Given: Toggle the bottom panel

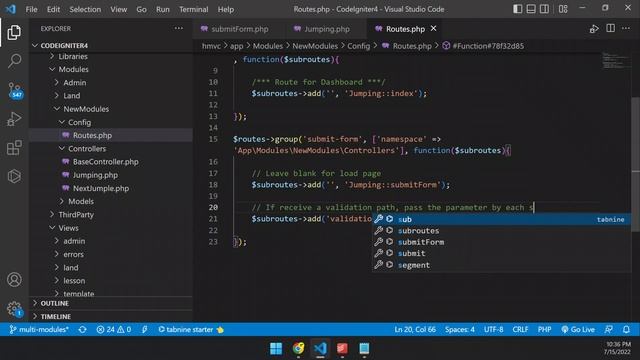Looking at the screenshot, I should (531, 9).
